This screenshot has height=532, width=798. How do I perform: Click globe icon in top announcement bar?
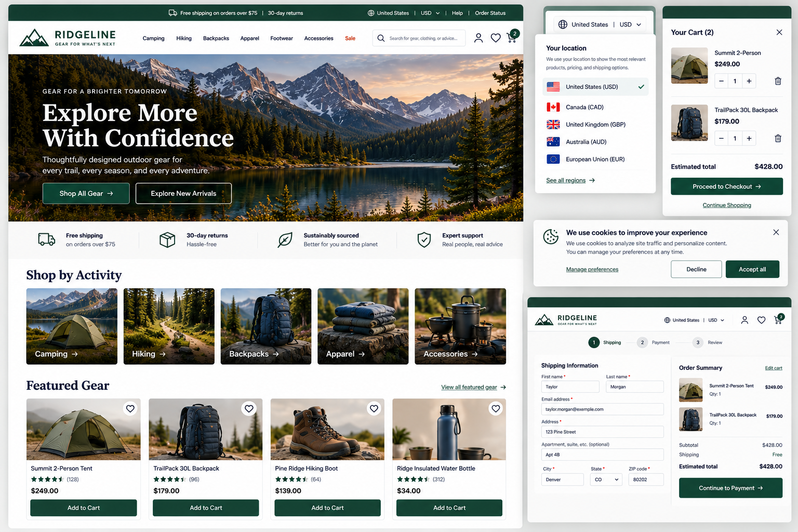[x=371, y=13]
